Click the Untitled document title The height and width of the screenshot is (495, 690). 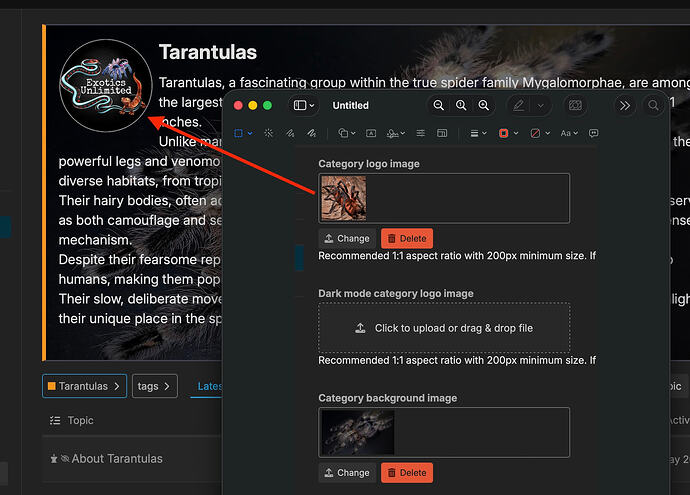(350, 106)
